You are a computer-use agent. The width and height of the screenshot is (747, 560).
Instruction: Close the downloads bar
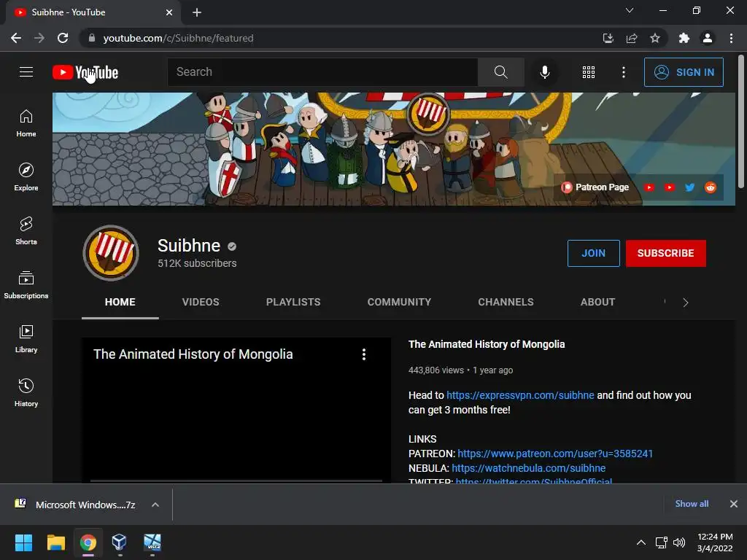point(734,504)
